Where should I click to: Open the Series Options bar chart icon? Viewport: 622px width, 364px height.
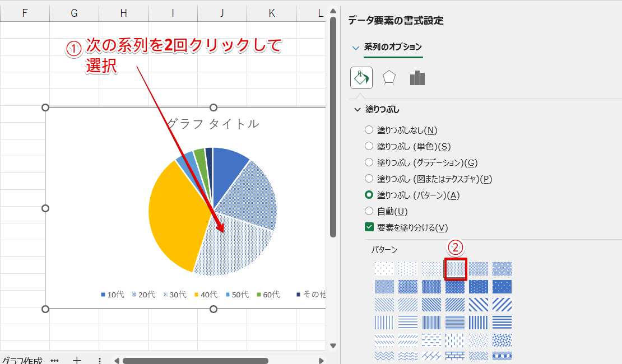(x=417, y=78)
